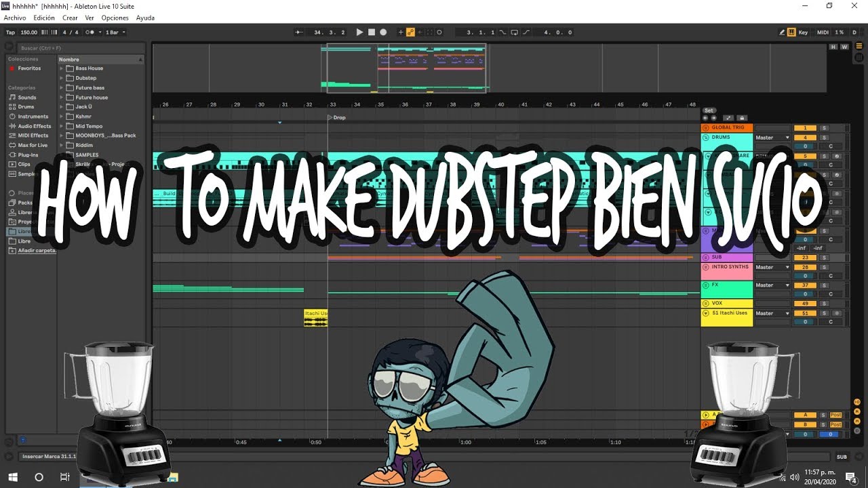Expand the Future bass folder
The image size is (868, 488).
[x=61, y=87]
